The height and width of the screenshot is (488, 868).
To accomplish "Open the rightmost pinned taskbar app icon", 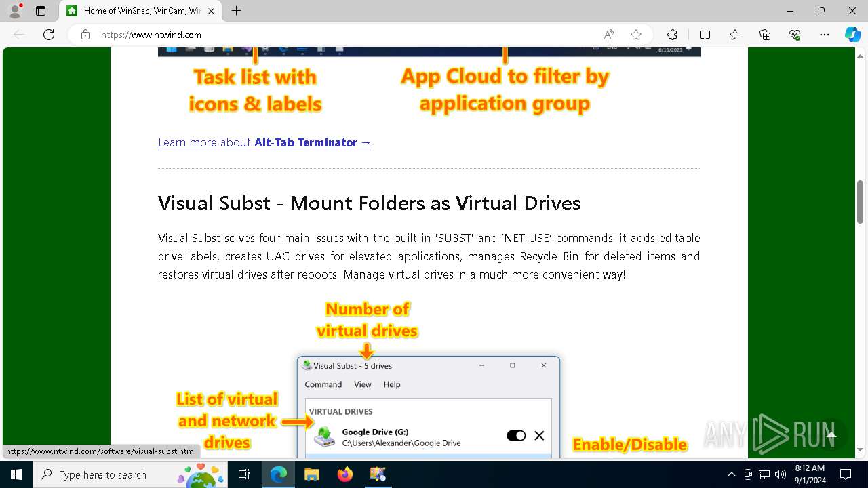I will coord(378,474).
